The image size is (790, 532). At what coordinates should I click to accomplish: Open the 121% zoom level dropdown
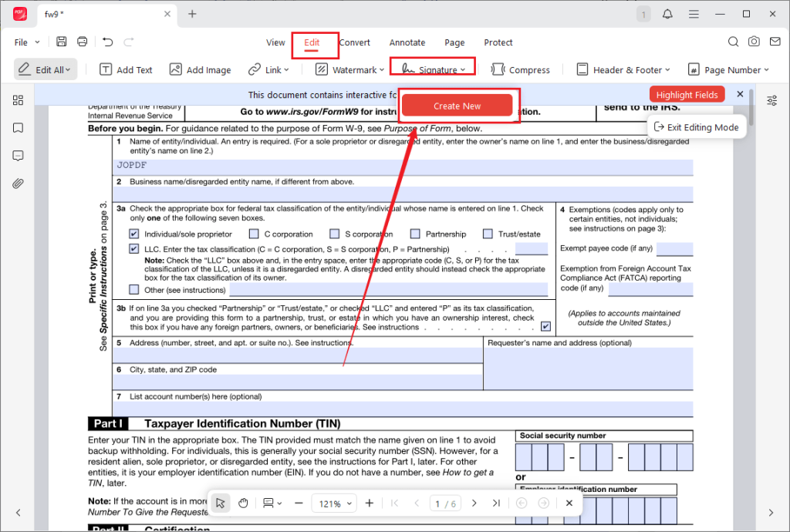click(x=335, y=503)
